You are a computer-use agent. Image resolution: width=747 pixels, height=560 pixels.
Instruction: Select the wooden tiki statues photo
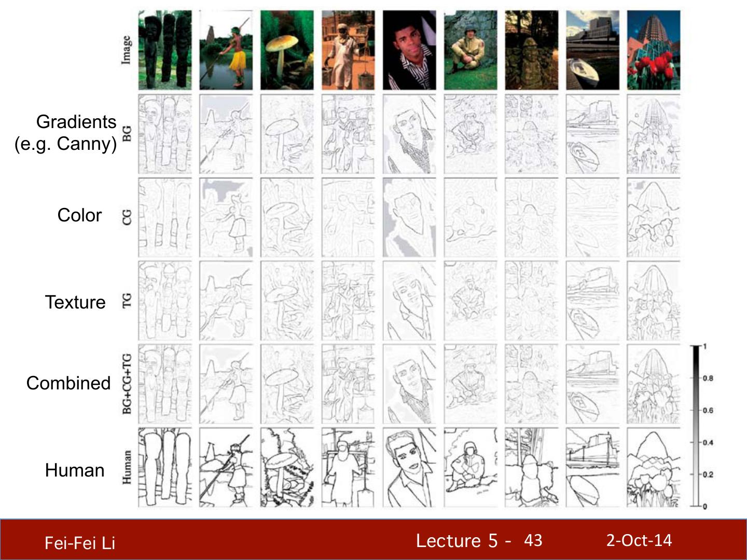click(x=165, y=50)
